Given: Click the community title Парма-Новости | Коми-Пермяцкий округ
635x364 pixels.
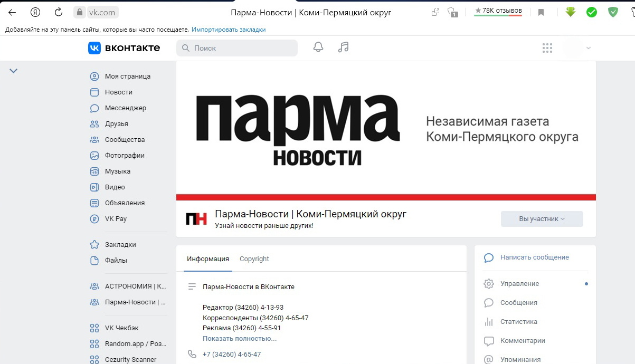Looking at the screenshot, I should (310, 214).
